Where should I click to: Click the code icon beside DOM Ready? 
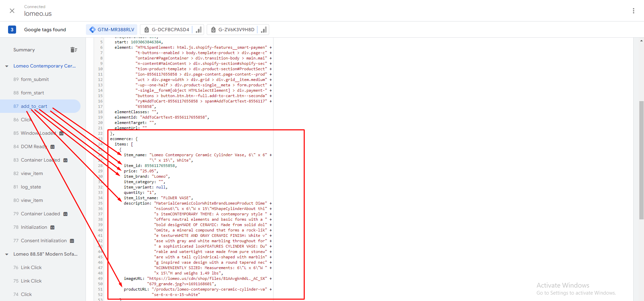click(x=52, y=147)
